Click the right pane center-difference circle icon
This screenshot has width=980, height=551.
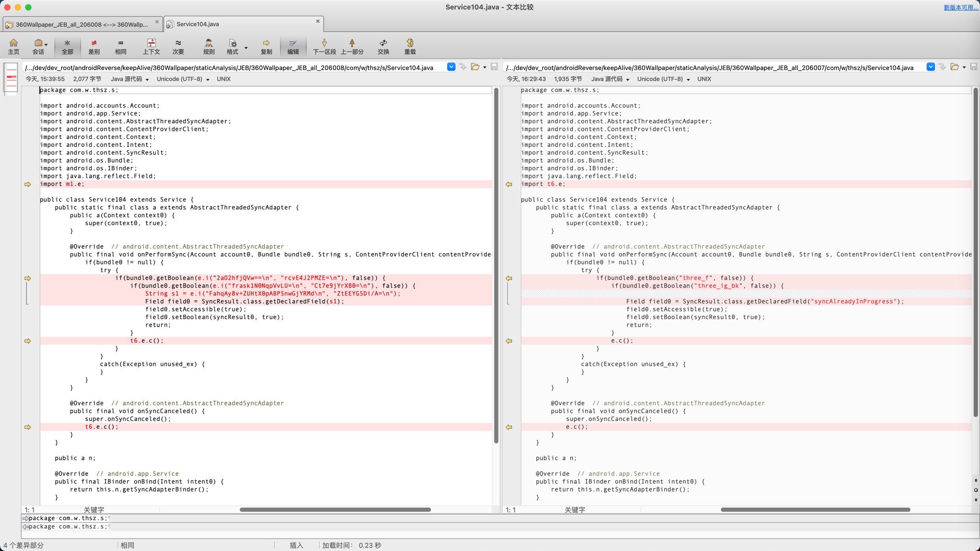[x=976, y=490]
